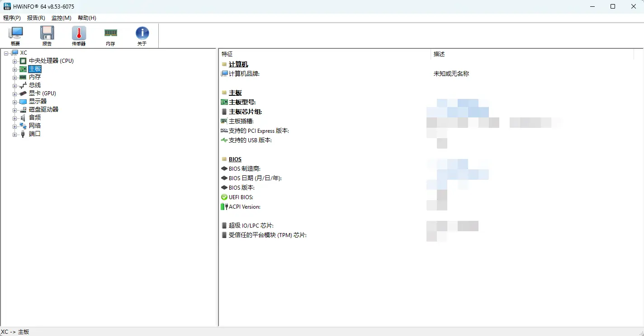Image resolution: width=644 pixels, height=336 pixels.
Task: Click the 磁盘驱动器 drive icon
Action: pos(23,110)
